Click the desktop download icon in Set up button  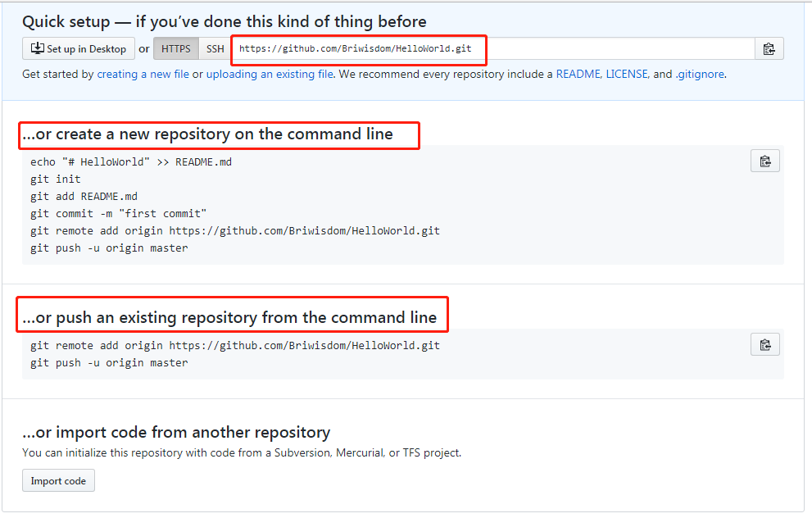coord(37,48)
